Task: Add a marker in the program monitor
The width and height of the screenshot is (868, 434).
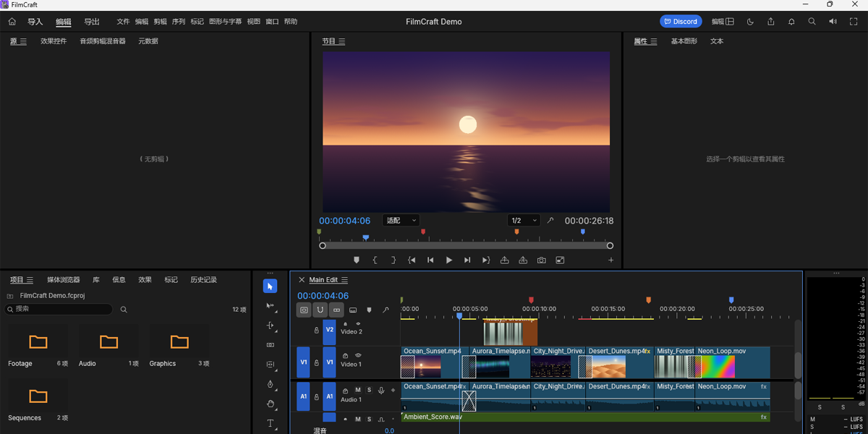Action: [x=357, y=260]
